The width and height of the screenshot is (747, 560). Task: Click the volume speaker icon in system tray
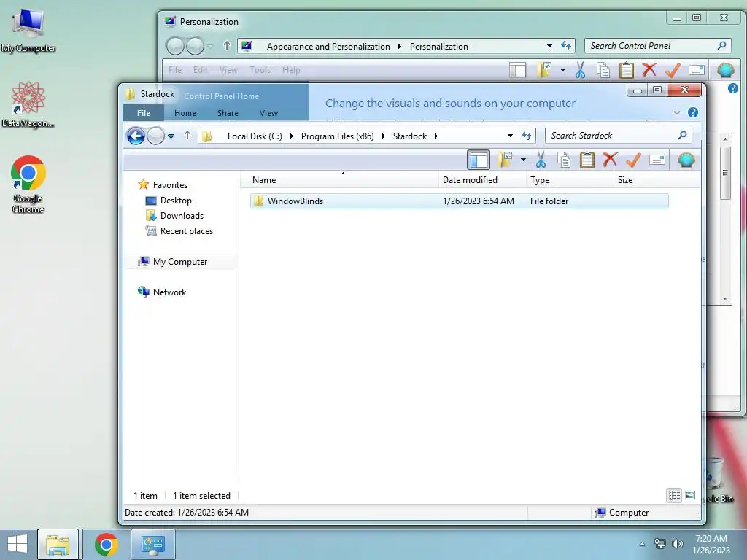677,544
